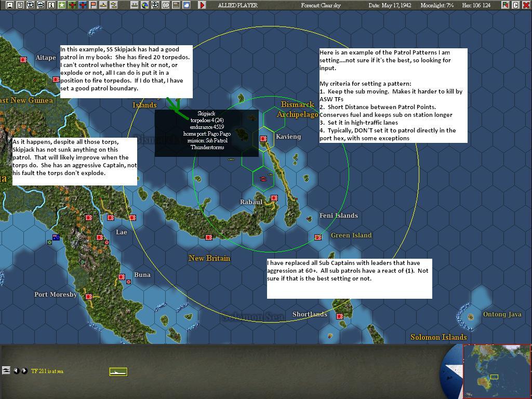
Task: Click the crosshair target toolbar icon
Action: click(x=155, y=5)
